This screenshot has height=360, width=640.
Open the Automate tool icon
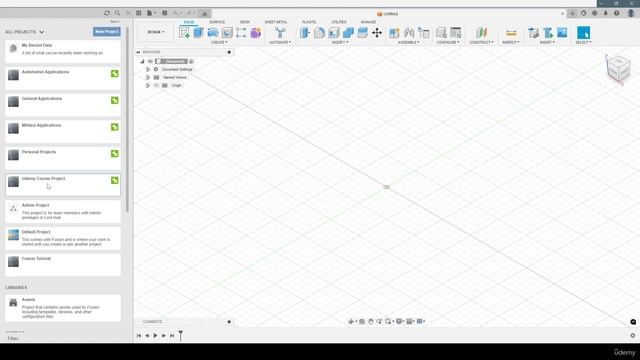(280, 33)
